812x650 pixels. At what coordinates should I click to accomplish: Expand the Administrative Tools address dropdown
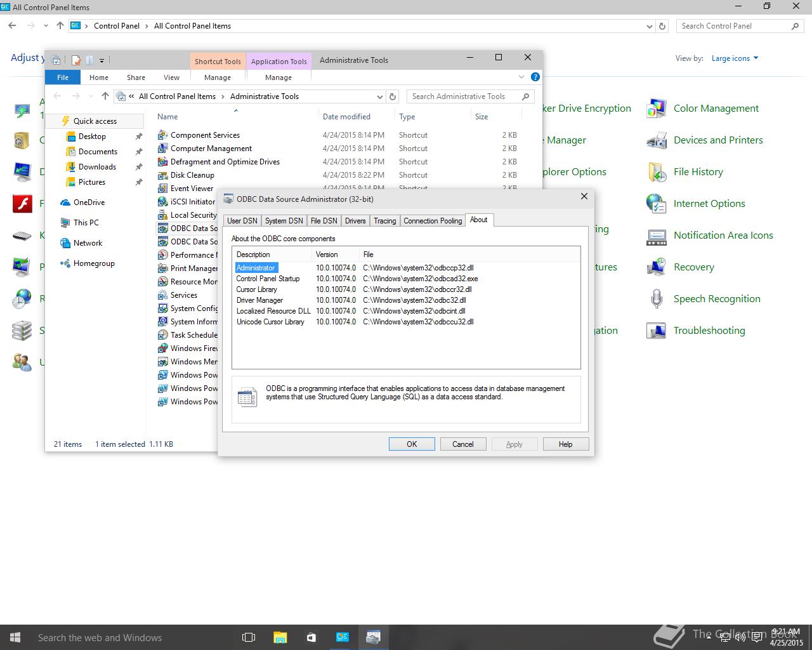380,97
